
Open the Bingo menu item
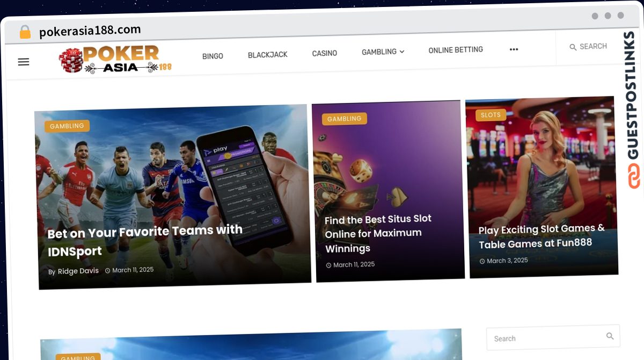[213, 56]
